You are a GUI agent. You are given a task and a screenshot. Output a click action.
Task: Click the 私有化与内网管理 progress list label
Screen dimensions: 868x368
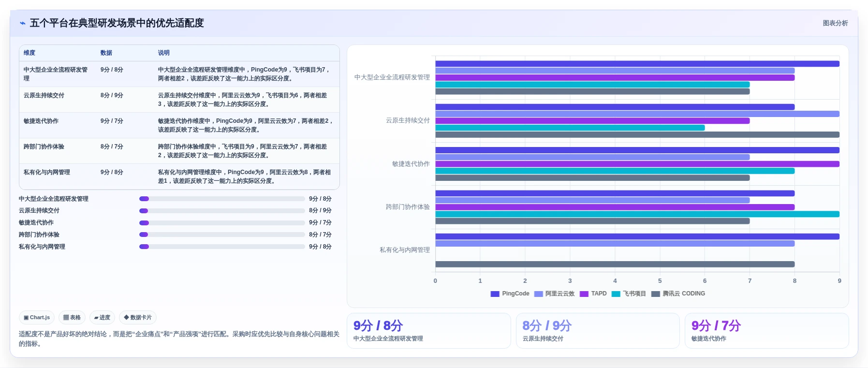tap(42, 247)
